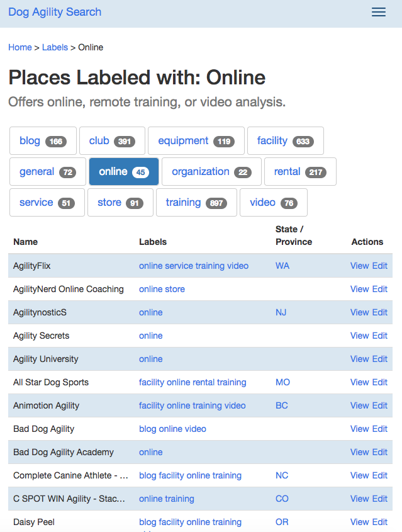View the Animotion Agility entry
The width and height of the screenshot is (402, 532).
[x=360, y=406]
